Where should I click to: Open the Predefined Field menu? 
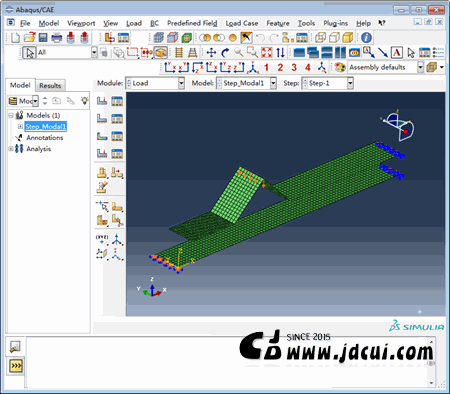[192, 23]
